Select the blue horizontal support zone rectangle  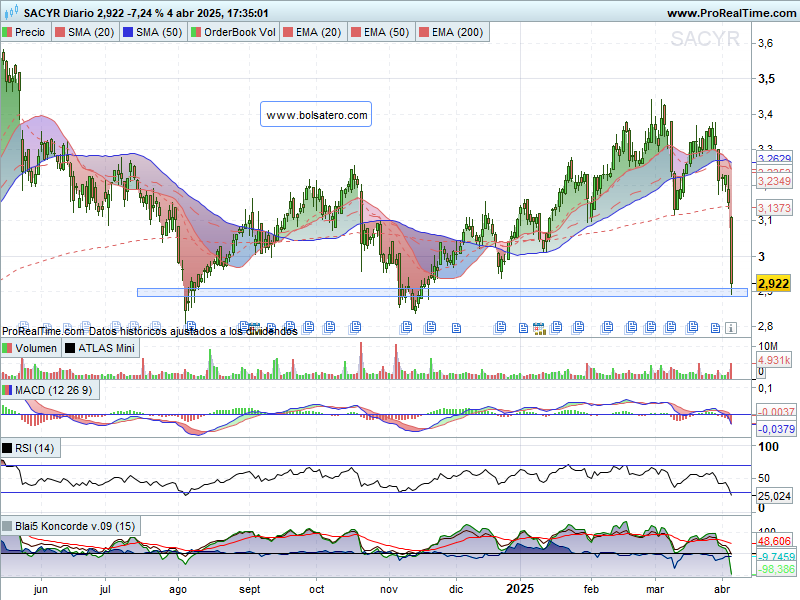tap(442, 292)
